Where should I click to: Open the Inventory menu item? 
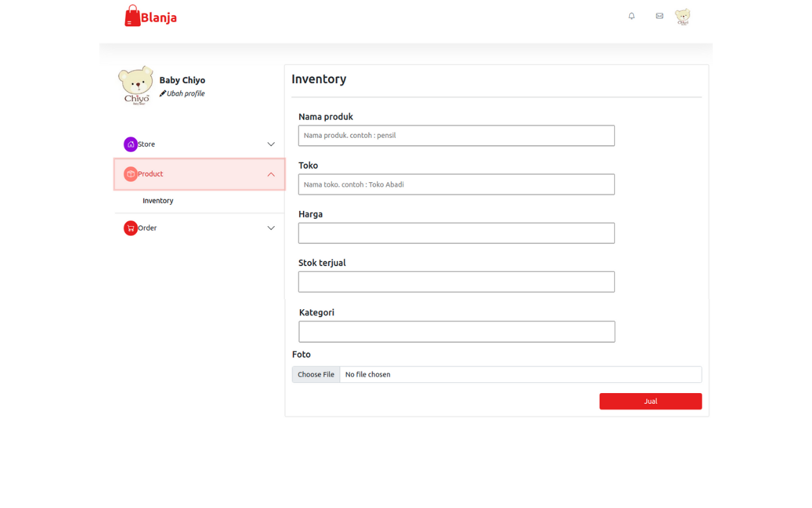[x=157, y=200]
